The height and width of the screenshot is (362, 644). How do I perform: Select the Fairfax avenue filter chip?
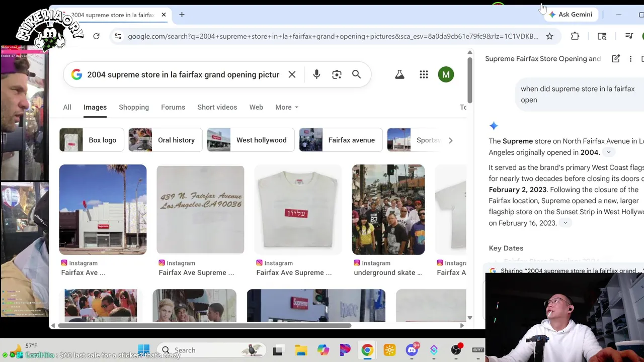[x=341, y=140]
